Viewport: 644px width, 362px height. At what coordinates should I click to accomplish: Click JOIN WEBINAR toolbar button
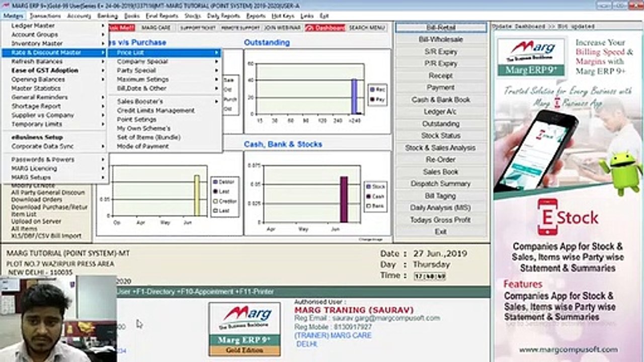coord(282,28)
